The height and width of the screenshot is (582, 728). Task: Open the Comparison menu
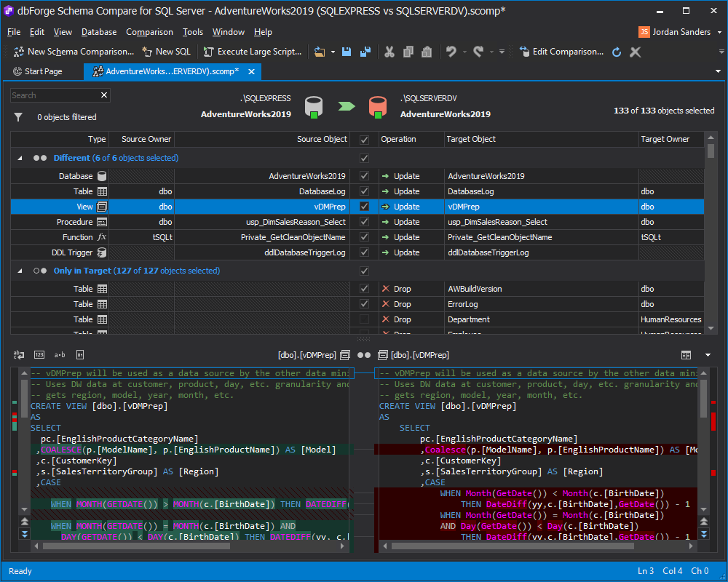pyautogui.click(x=149, y=32)
